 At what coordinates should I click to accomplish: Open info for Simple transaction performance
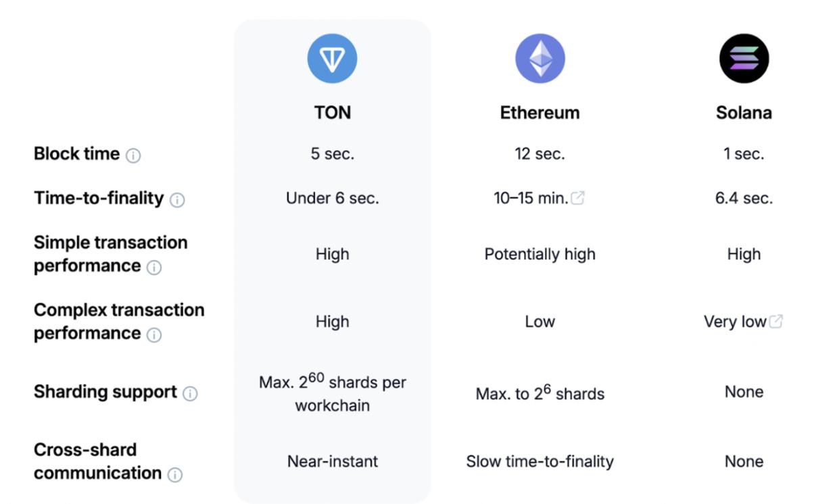[154, 268]
